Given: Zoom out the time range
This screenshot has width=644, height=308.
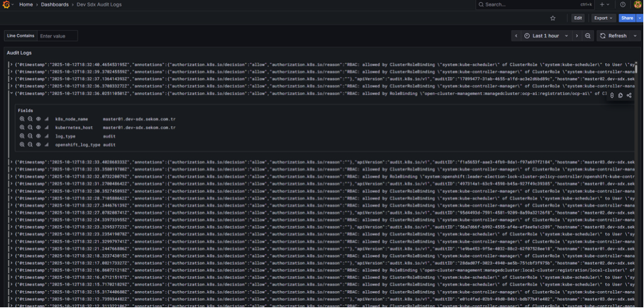Looking at the screenshot, I should [588, 35].
